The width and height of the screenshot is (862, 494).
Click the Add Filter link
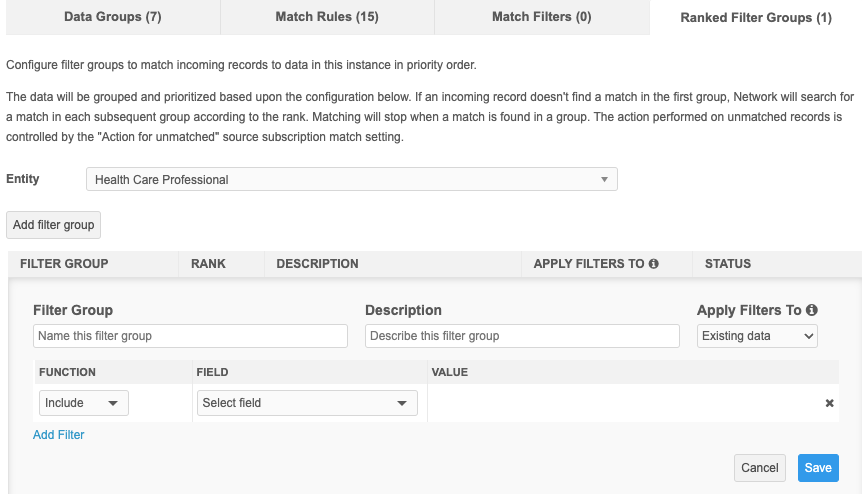coord(59,435)
